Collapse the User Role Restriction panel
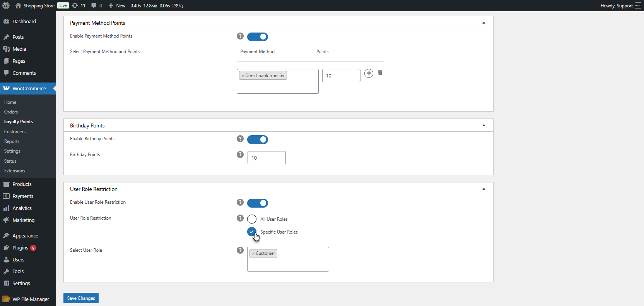The width and height of the screenshot is (644, 306). (484, 189)
